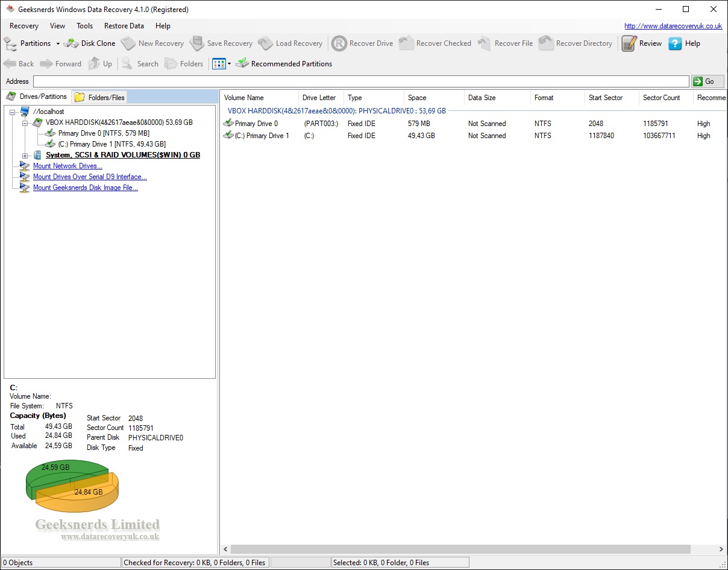The image size is (728, 570).
Task: Open the Help toolbar button
Action: click(x=685, y=43)
